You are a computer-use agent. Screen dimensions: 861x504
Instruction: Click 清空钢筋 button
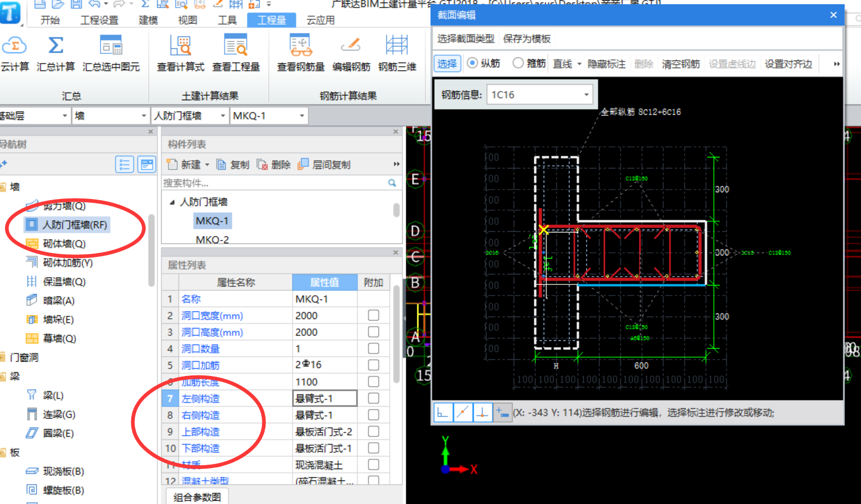pyautogui.click(x=681, y=64)
